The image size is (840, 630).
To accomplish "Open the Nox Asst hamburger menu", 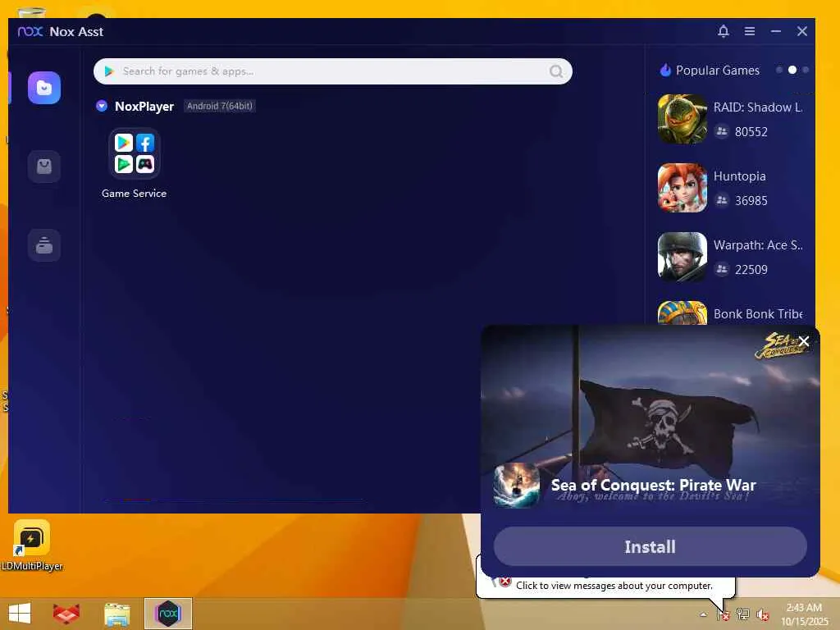I will click(750, 31).
